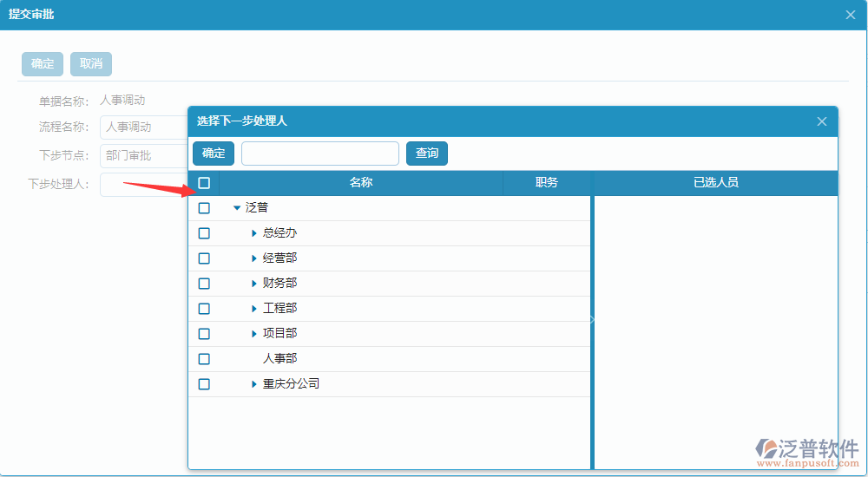Screen dimensions: 868x477
Task: Check the box beside 人事部
Action: [204, 359]
